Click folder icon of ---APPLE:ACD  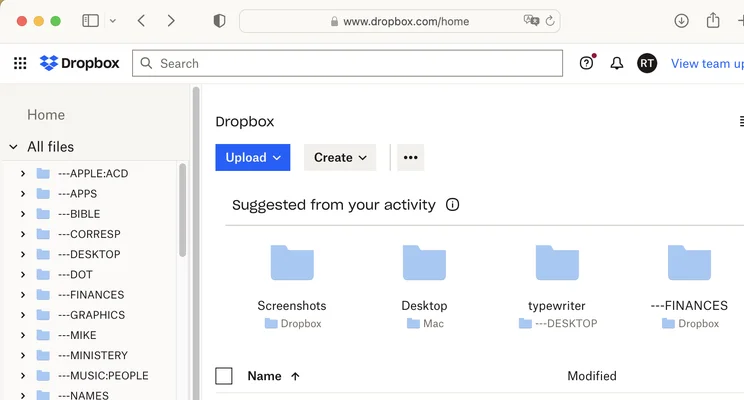point(43,174)
